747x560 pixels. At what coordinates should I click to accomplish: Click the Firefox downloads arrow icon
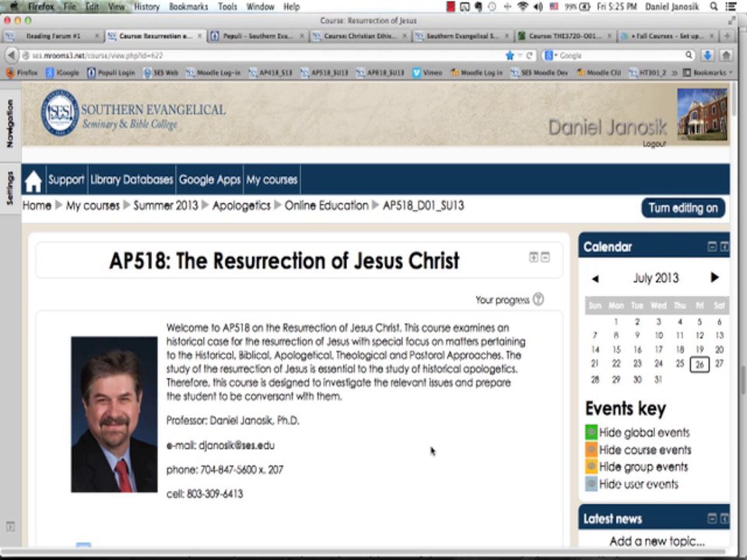pos(707,55)
